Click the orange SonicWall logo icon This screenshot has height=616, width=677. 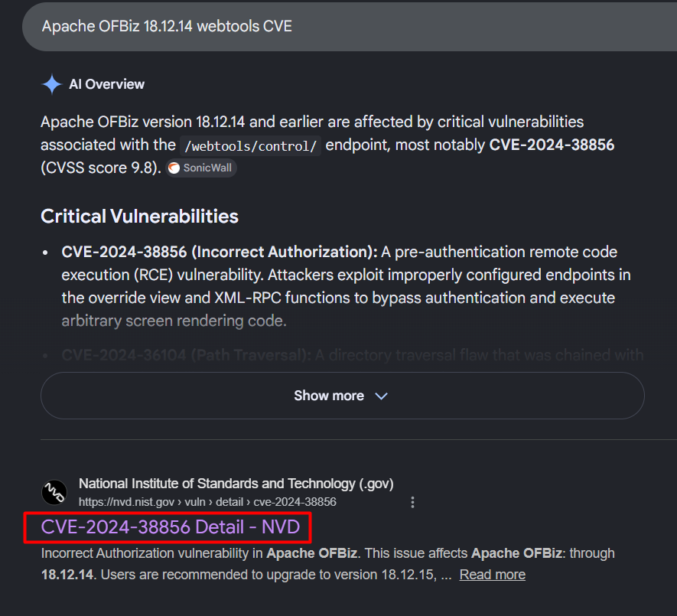coord(174,168)
